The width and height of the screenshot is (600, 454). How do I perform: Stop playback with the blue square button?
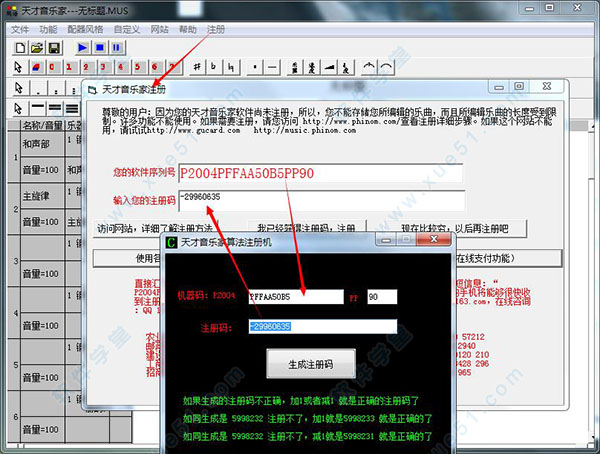click(x=99, y=47)
